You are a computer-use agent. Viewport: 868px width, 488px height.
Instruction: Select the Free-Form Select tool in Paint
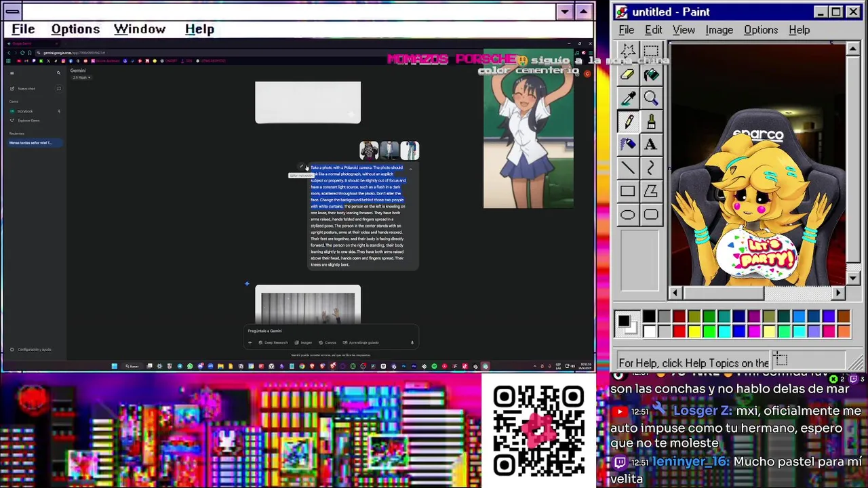pos(628,52)
